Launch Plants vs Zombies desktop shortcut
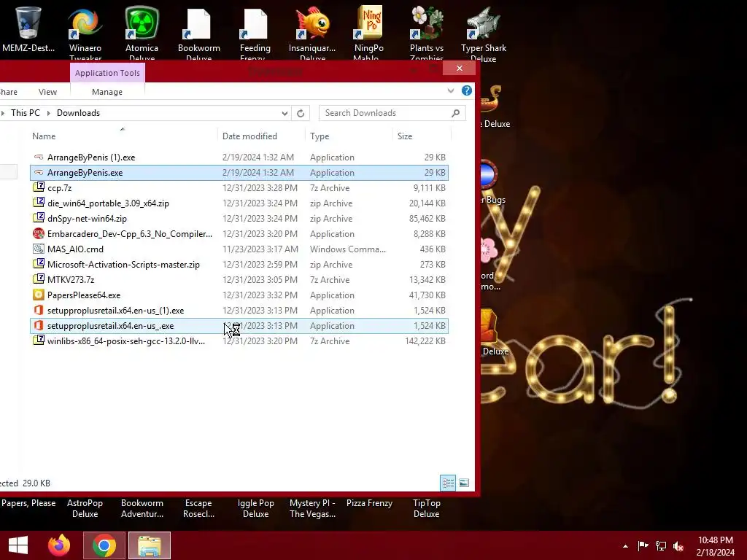 (426, 23)
